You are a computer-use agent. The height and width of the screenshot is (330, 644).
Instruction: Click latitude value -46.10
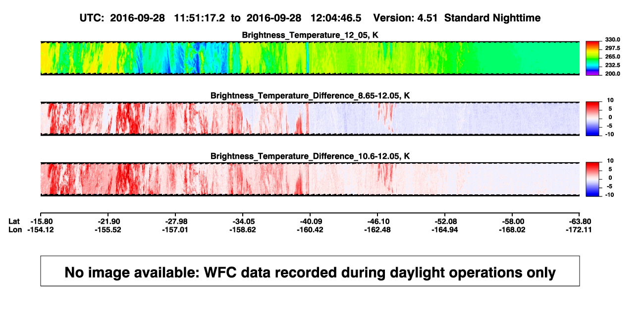pyautogui.click(x=377, y=221)
